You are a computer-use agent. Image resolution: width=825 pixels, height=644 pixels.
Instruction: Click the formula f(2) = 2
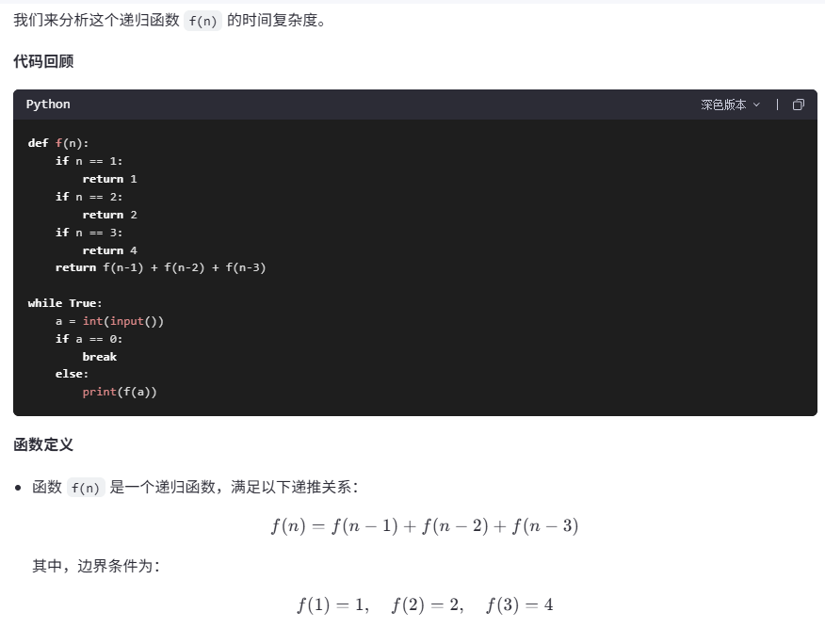[428, 605]
